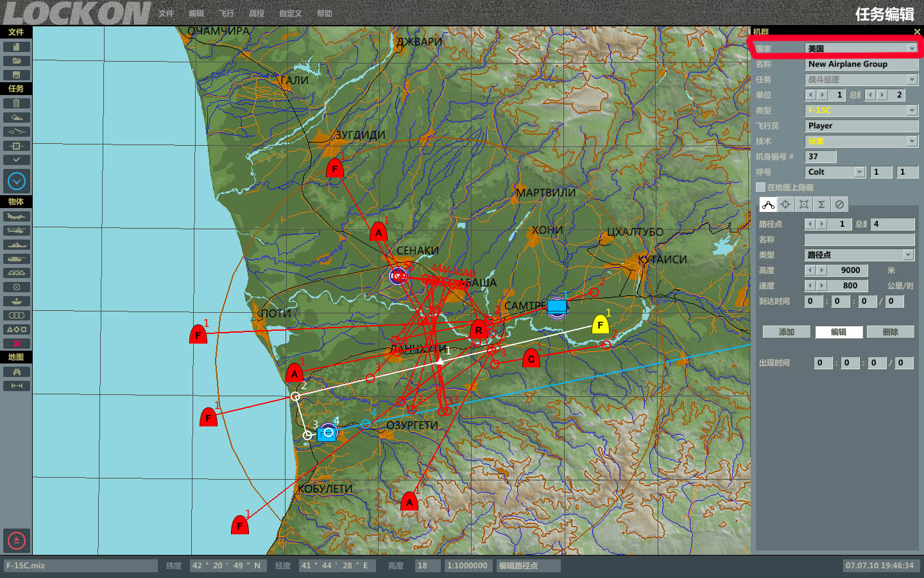Select the airplane object tool

pyautogui.click(x=17, y=216)
